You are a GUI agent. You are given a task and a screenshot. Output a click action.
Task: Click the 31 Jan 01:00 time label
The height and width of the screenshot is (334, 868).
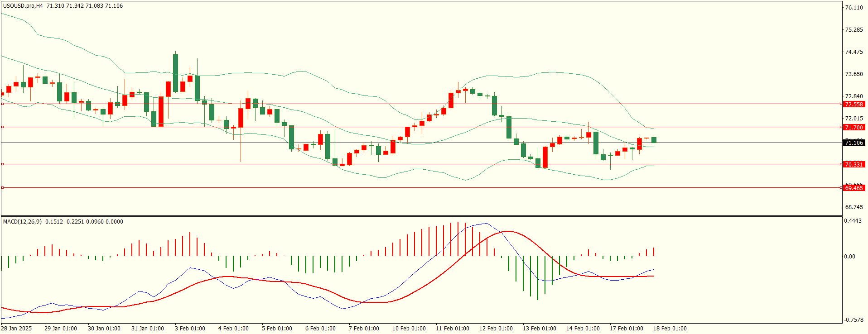pyautogui.click(x=148, y=329)
